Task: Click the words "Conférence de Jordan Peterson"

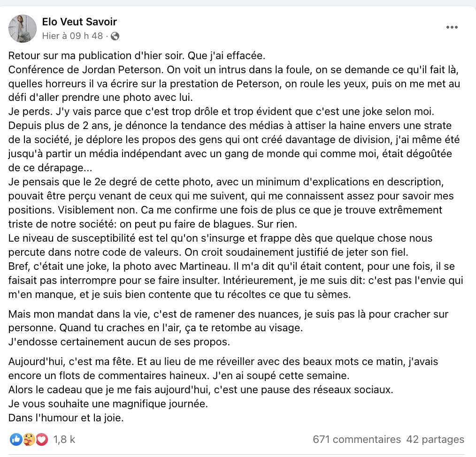Action: 86,70
